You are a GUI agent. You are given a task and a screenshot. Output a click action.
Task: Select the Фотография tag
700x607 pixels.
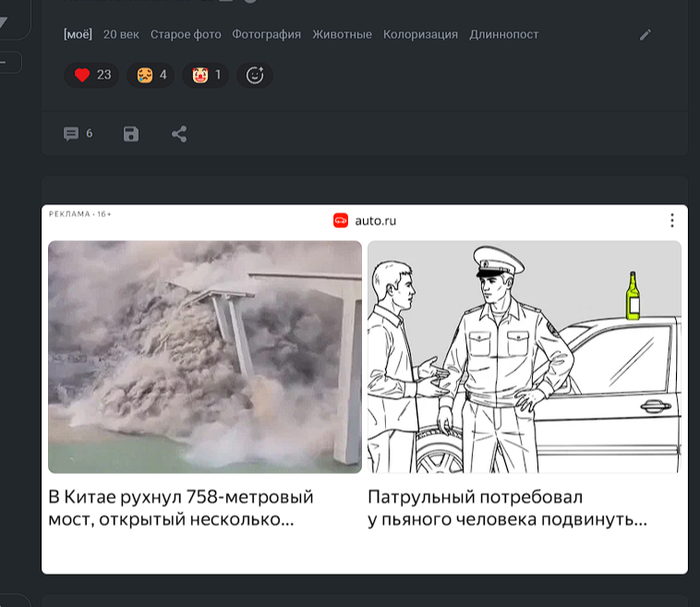267,34
